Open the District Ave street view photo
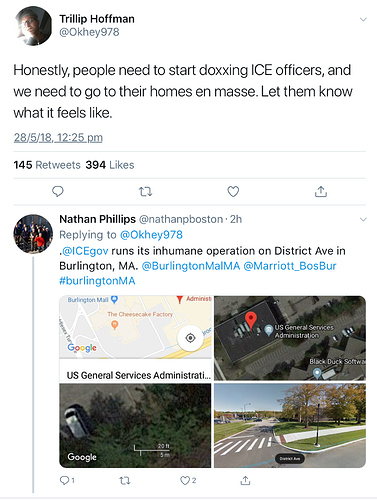The width and height of the screenshot is (377, 500). pyautogui.click(x=290, y=425)
